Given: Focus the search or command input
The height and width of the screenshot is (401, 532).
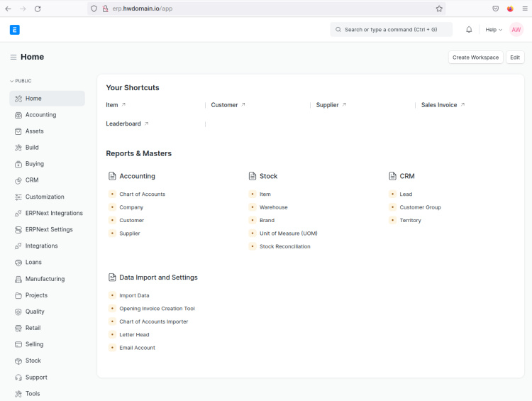Looking at the screenshot, I should point(391,30).
